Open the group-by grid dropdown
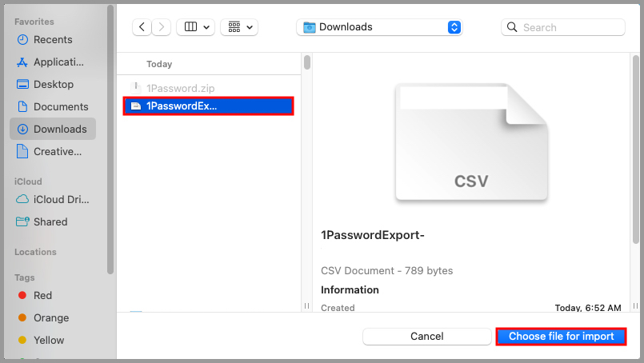The height and width of the screenshot is (363, 644). point(238,27)
